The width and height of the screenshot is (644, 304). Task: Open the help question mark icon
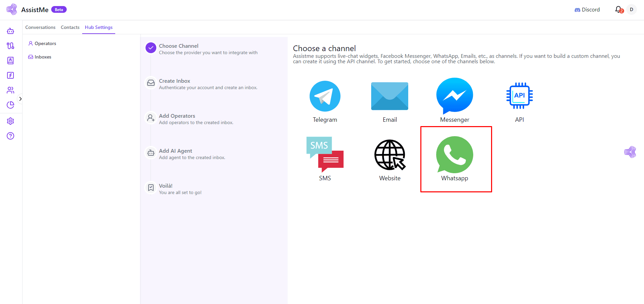click(10, 136)
